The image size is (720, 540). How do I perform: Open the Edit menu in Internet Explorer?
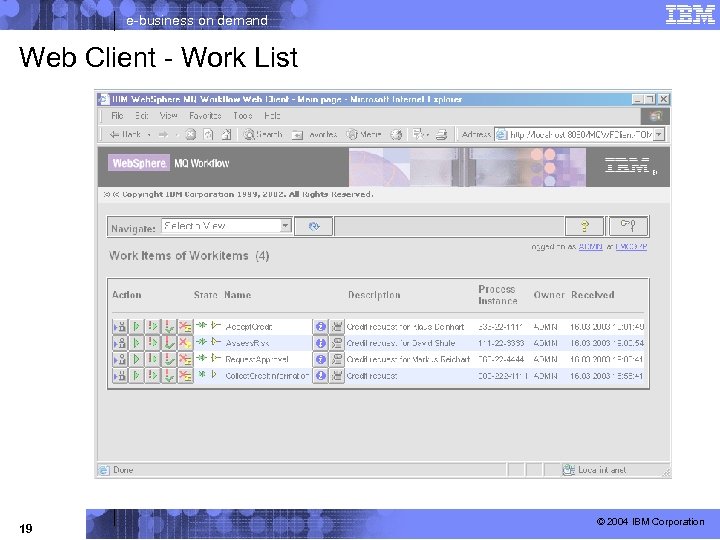point(142,116)
